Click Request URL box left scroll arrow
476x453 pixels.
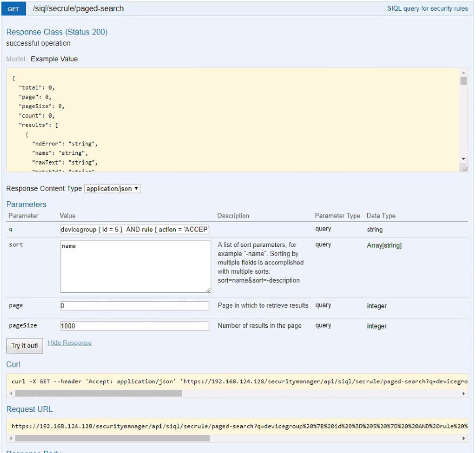pos(11,438)
